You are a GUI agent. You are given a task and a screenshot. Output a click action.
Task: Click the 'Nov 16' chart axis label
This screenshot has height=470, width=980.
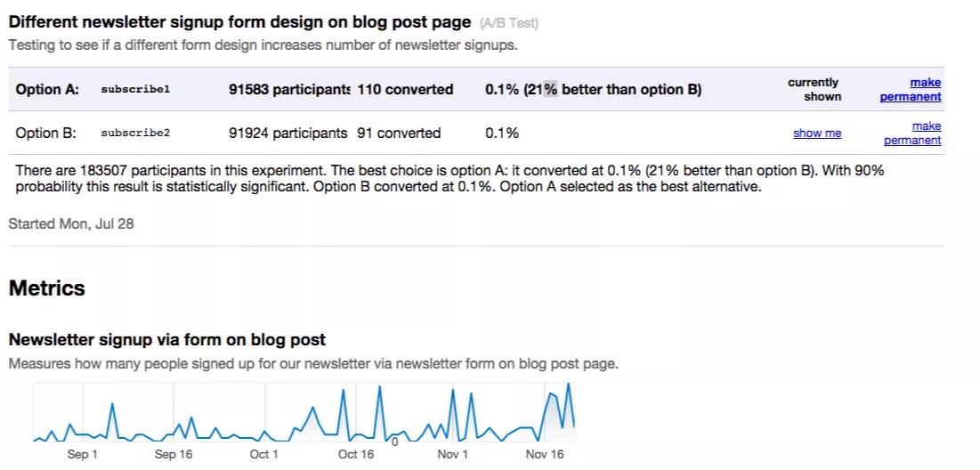[x=545, y=455]
